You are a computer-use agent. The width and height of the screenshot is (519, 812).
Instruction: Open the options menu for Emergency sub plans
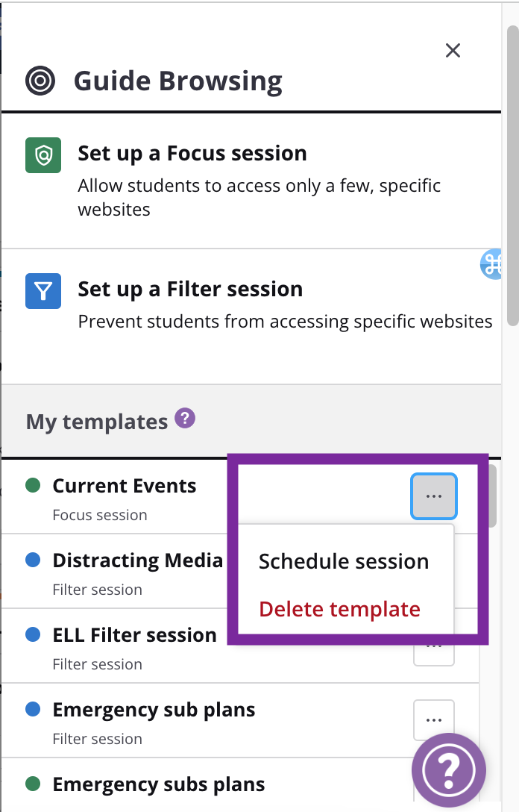click(x=434, y=719)
